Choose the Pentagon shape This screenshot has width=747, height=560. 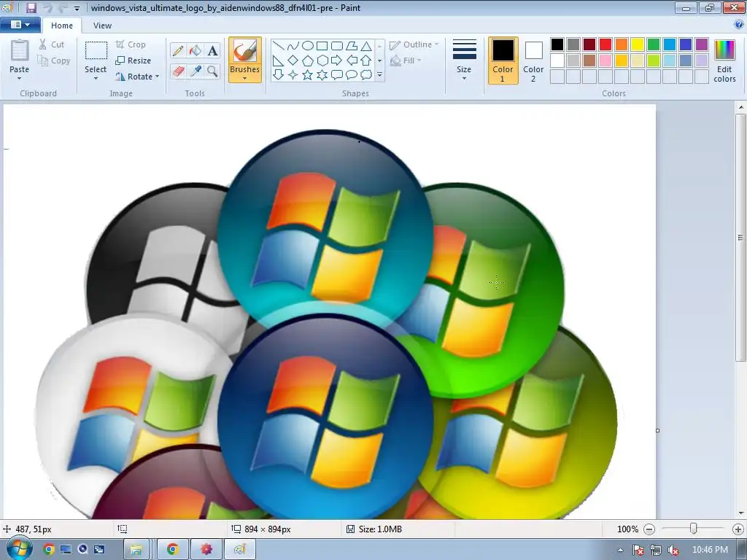coord(308,61)
